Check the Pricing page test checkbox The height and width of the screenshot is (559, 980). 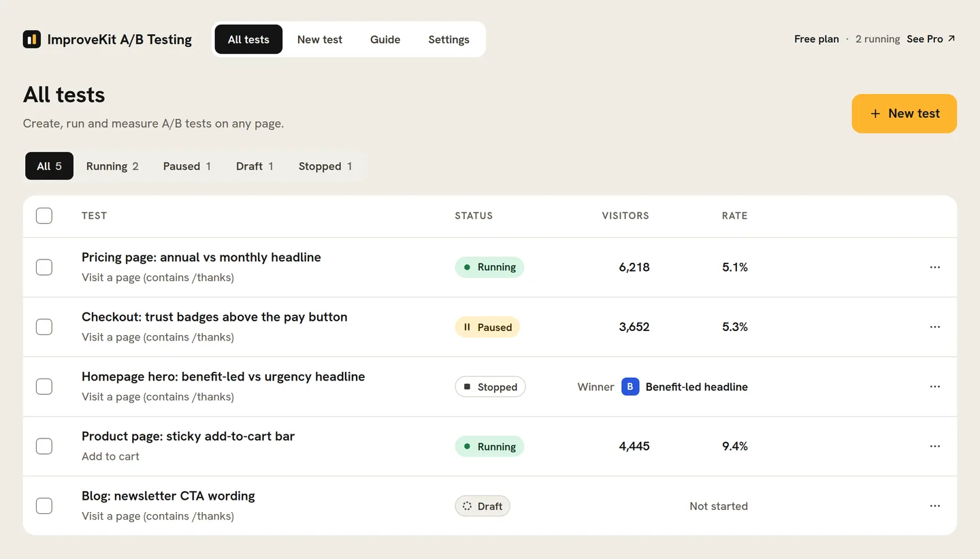[44, 268]
